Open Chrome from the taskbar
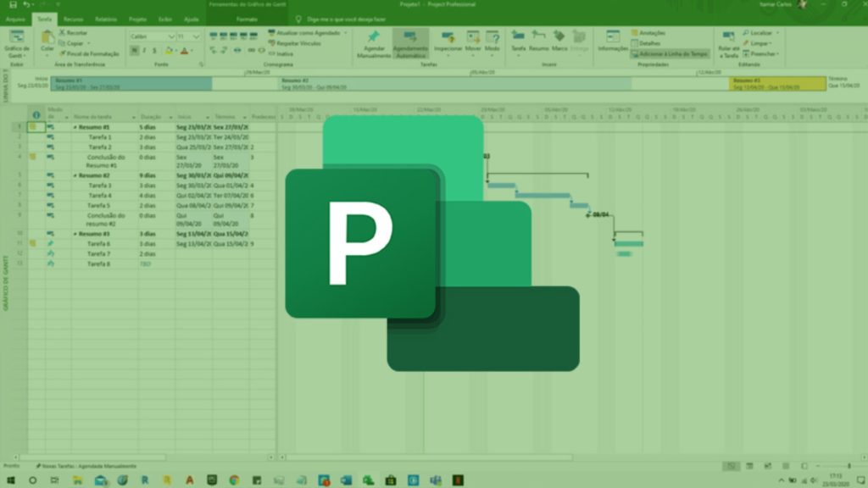868x488 pixels. tap(234, 480)
